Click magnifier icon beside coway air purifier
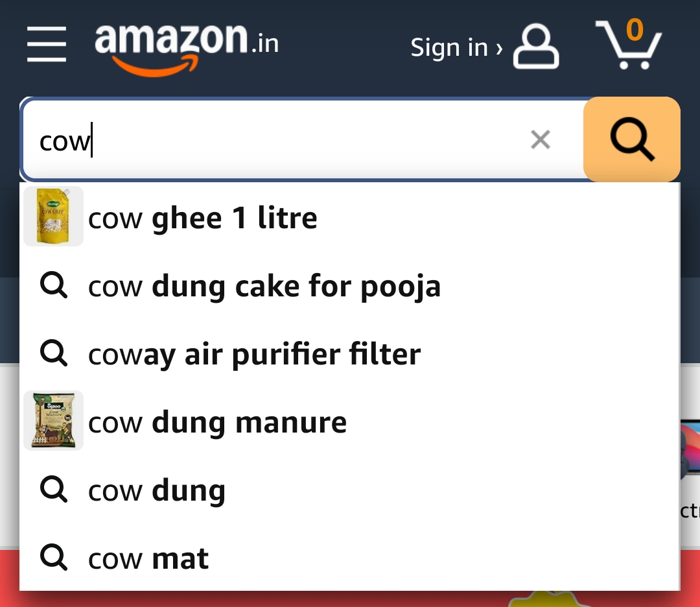 pyautogui.click(x=54, y=353)
